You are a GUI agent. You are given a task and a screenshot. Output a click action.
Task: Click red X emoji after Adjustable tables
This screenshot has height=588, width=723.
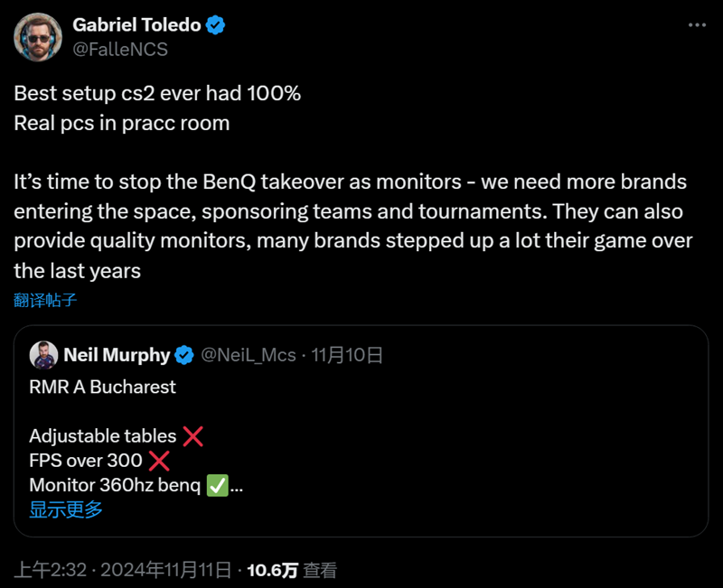pyautogui.click(x=192, y=436)
